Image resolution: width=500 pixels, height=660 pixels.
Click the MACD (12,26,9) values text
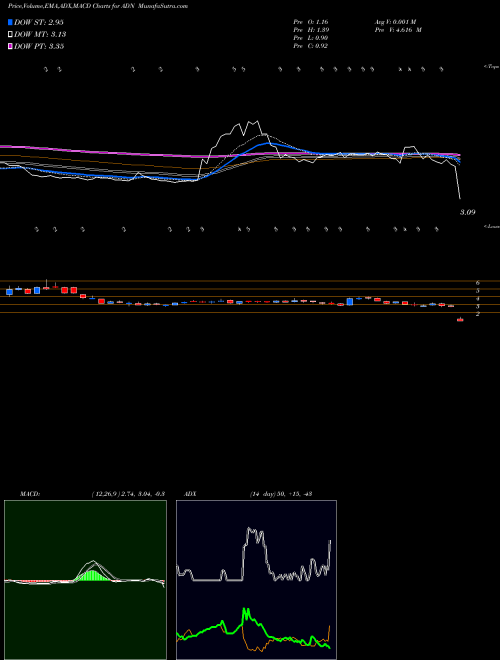[128, 494]
